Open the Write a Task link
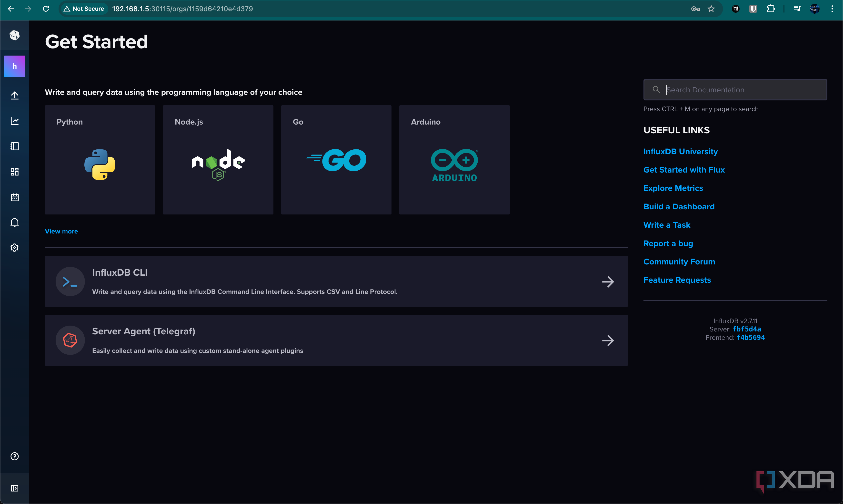Image resolution: width=843 pixels, height=504 pixels. pyautogui.click(x=667, y=225)
